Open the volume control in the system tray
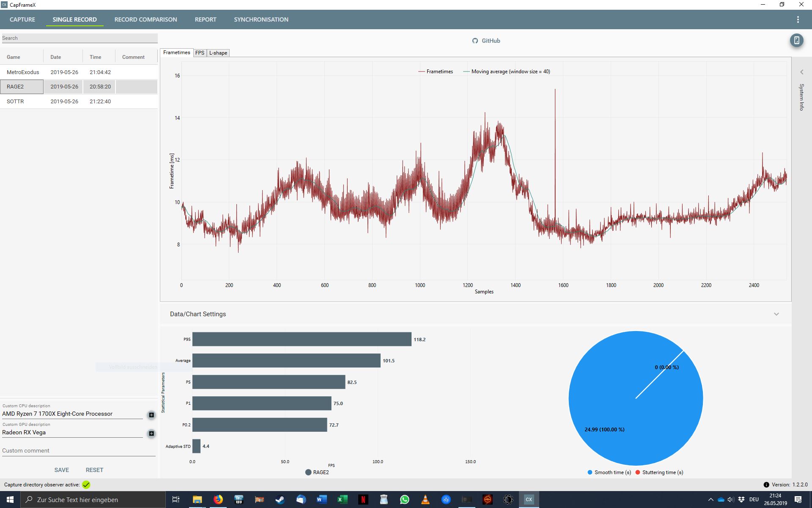This screenshot has height=508, width=812. point(731,500)
